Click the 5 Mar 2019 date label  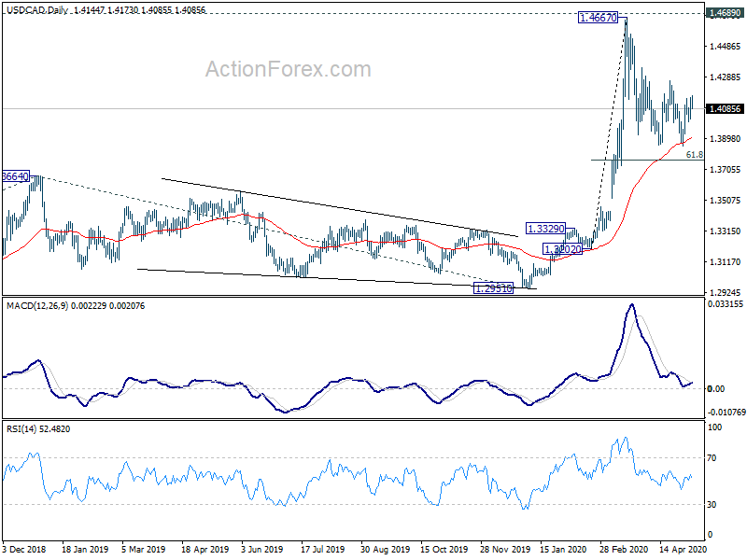pyautogui.click(x=144, y=549)
